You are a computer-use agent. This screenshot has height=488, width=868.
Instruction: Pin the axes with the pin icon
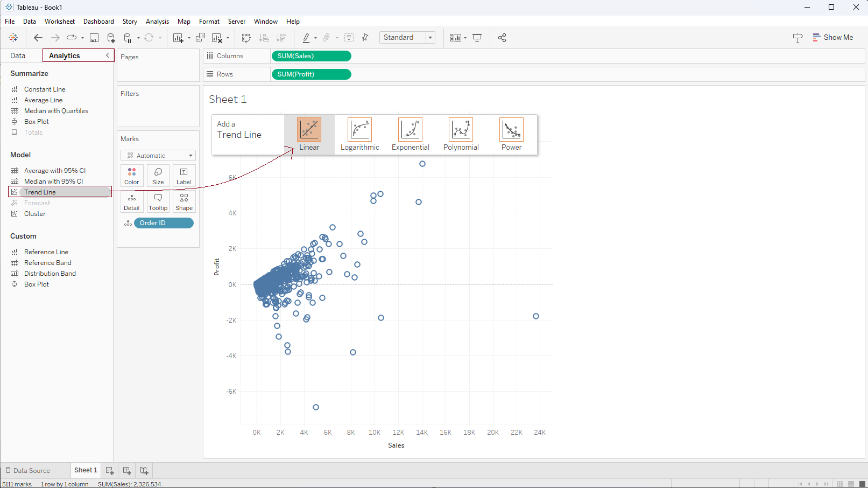(x=365, y=38)
